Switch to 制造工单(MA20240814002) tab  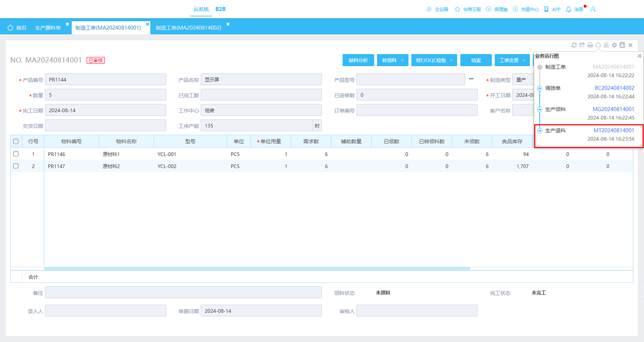(x=188, y=28)
